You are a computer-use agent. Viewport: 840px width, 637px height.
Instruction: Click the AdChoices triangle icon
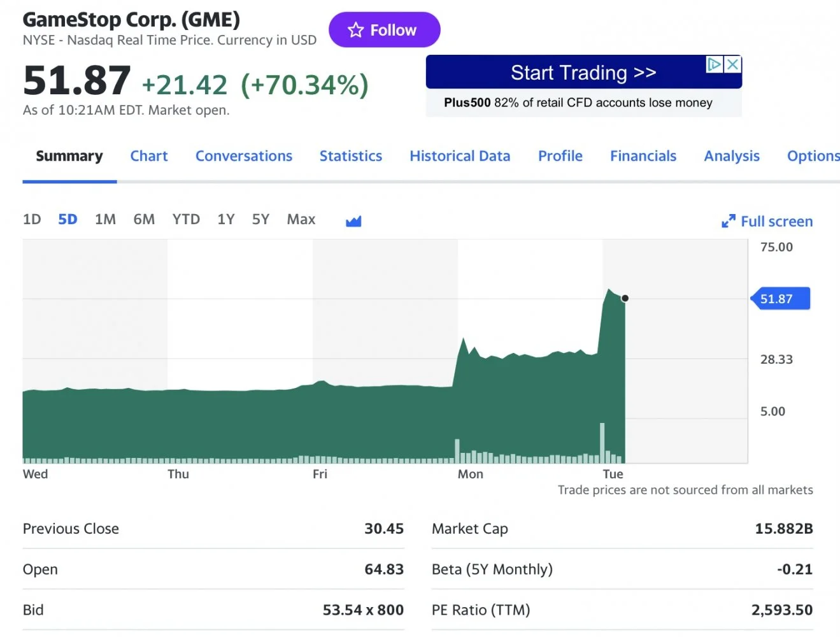click(715, 64)
